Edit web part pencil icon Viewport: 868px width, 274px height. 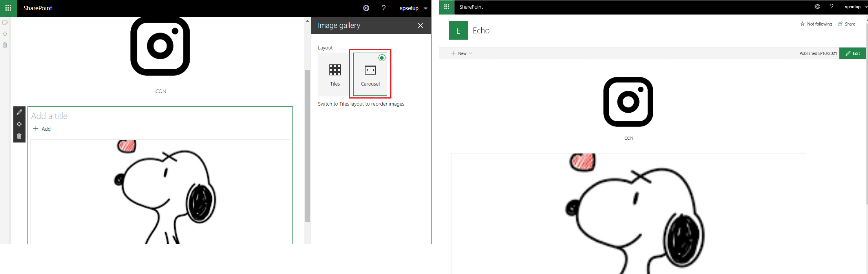(19, 112)
